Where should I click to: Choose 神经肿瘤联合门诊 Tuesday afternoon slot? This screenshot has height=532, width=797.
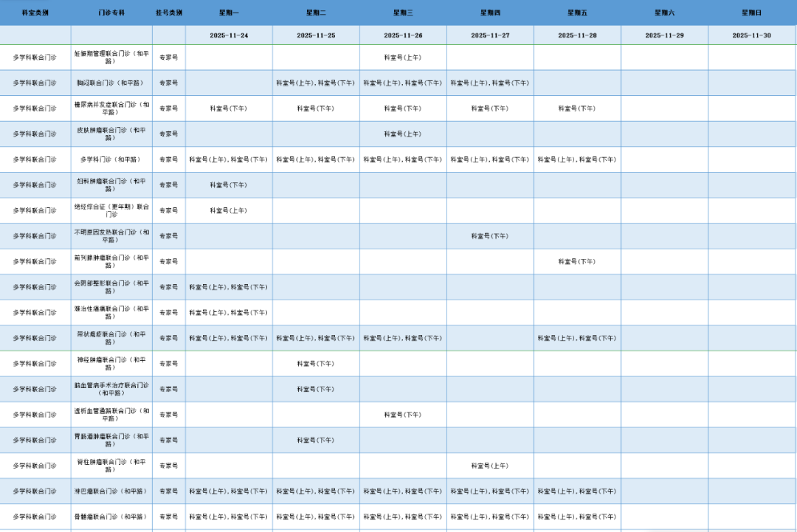pos(316,364)
